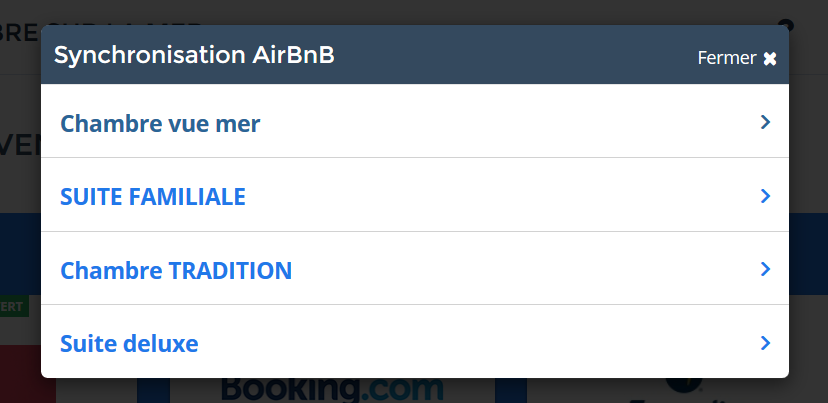Click the dark round icon above Fermer
This screenshot has width=828, height=403.
[786, 23]
